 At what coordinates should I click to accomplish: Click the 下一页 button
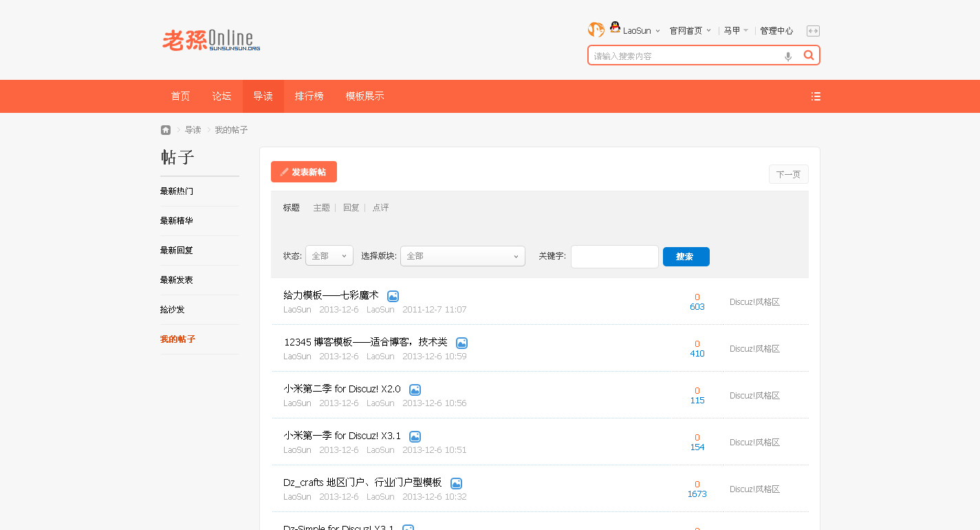pos(789,175)
